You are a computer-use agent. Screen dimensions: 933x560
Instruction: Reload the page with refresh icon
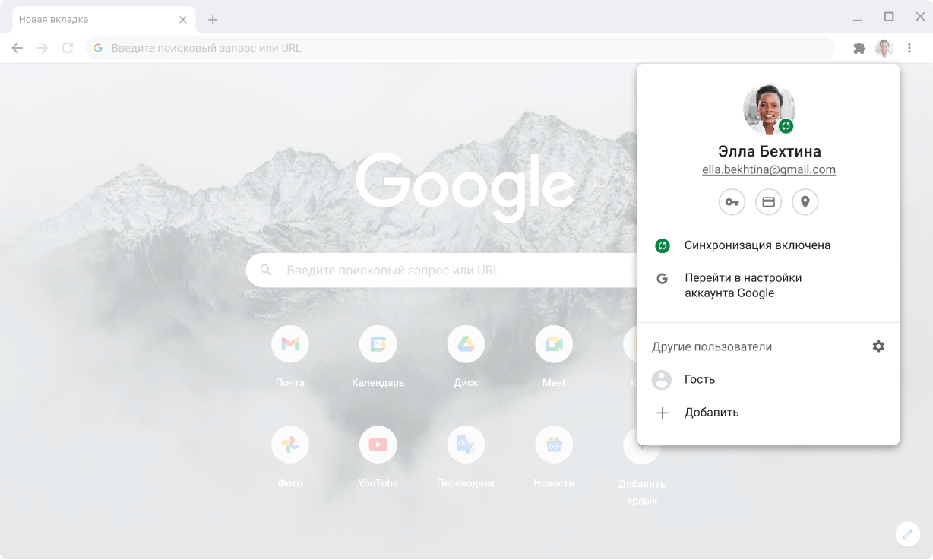point(68,48)
